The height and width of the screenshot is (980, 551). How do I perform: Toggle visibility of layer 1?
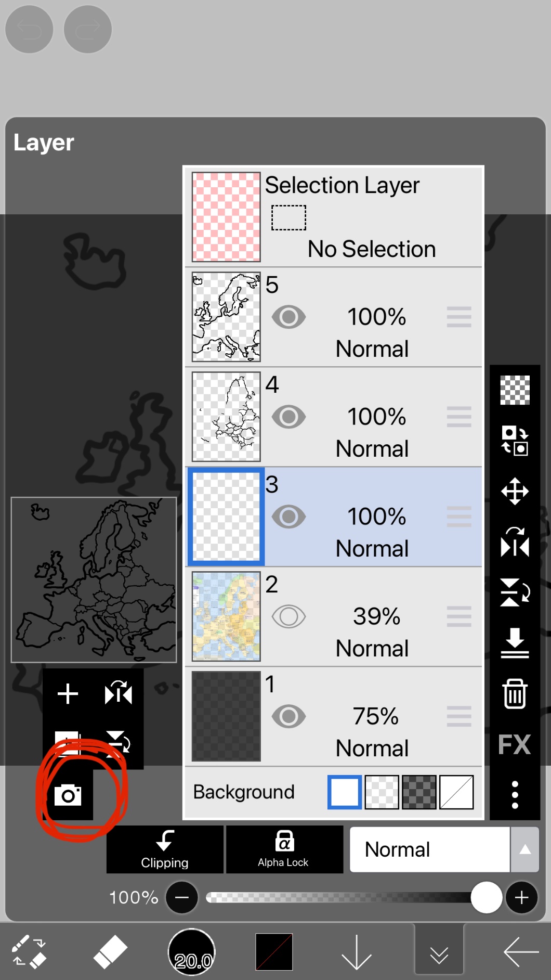pyautogui.click(x=288, y=716)
